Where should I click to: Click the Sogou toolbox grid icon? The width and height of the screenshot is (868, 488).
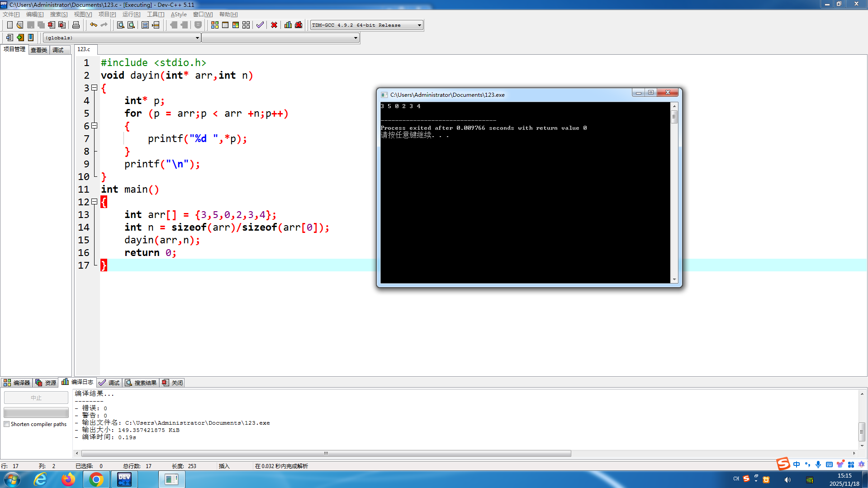click(x=851, y=464)
